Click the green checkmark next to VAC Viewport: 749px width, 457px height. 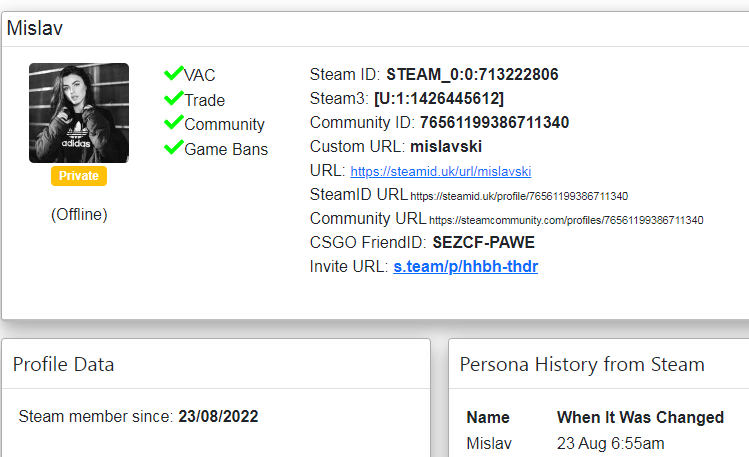tap(174, 73)
